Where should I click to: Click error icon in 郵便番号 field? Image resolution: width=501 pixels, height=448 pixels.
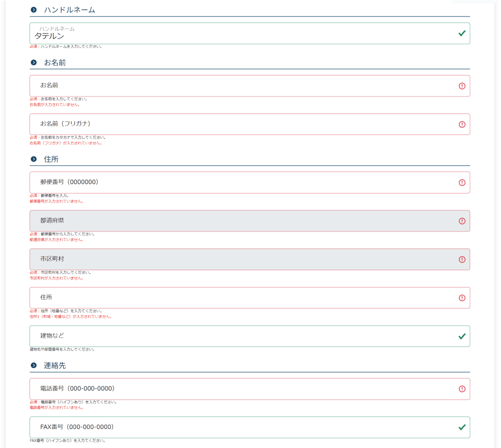(x=462, y=182)
